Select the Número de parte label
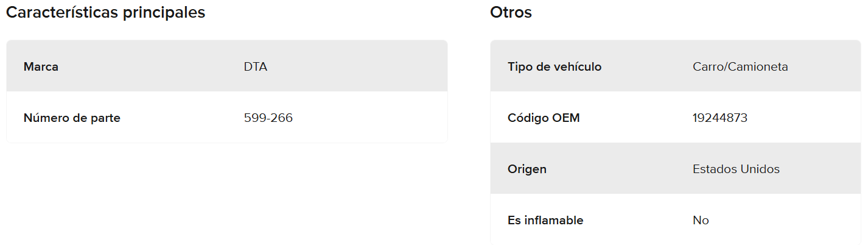The height and width of the screenshot is (245, 868). pos(72,118)
